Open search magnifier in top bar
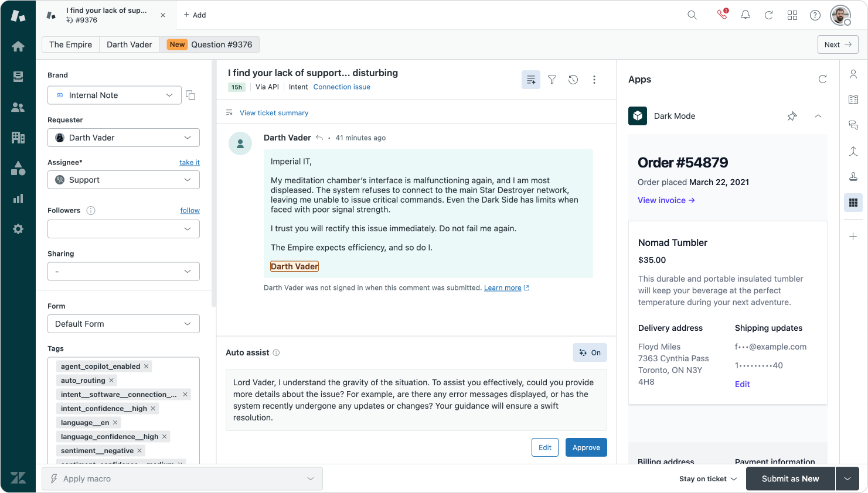The width and height of the screenshot is (868, 493). tap(692, 15)
